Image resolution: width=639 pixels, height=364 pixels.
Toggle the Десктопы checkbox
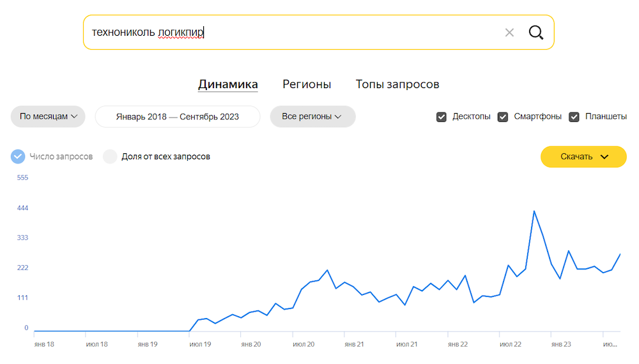[441, 117]
